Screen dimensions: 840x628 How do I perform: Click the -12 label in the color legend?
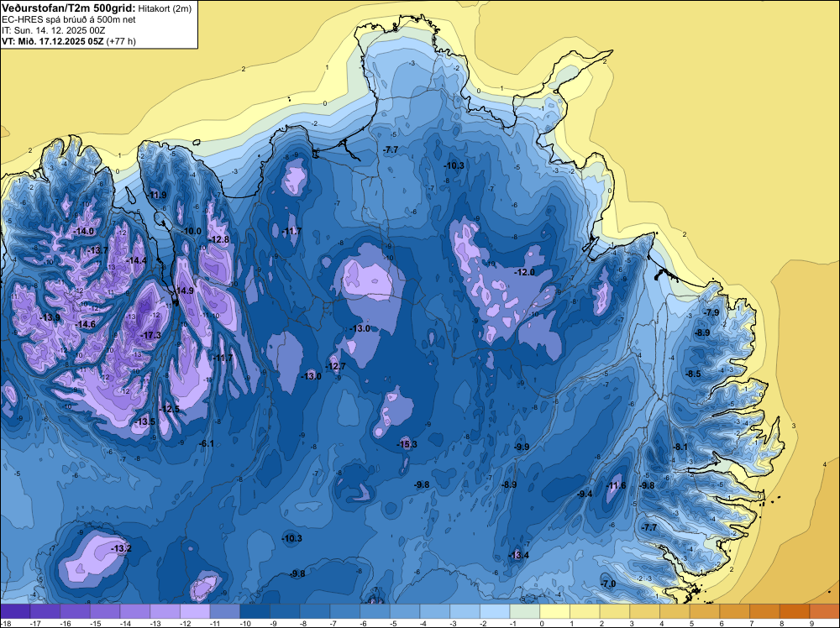pos(186,623)
